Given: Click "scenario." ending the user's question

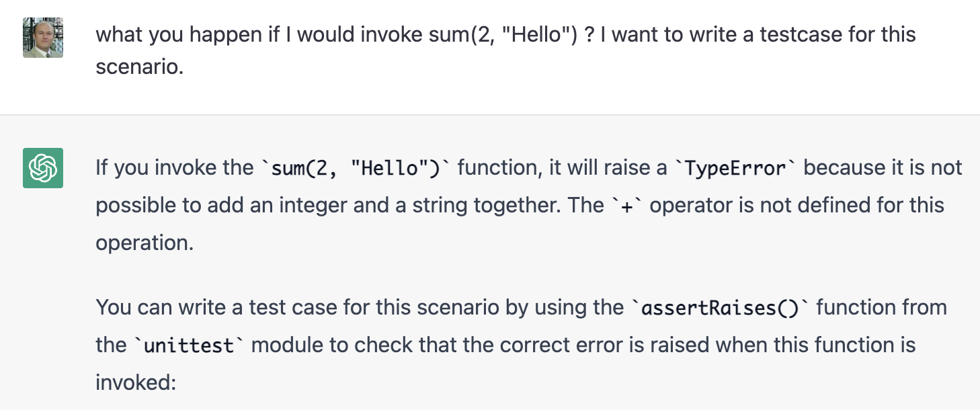Looking at the screenshot, I should tap(139, 67).
